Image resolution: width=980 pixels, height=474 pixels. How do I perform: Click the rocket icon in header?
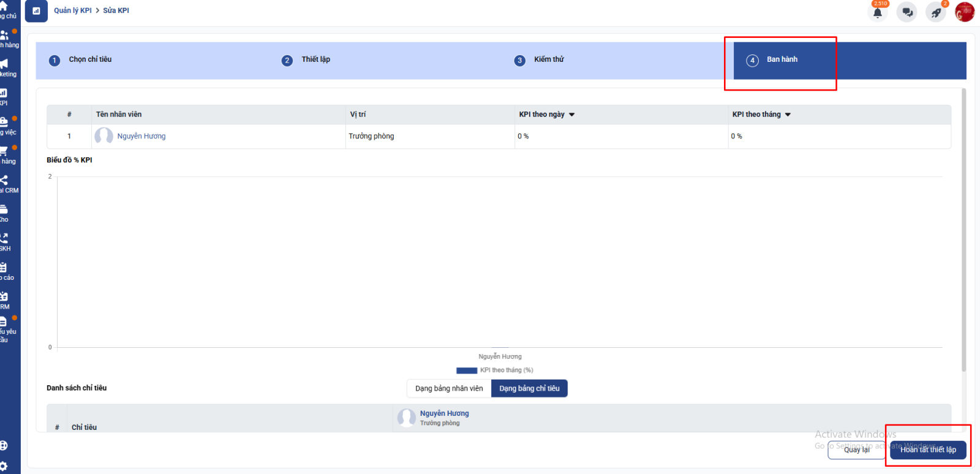point(936,12)
